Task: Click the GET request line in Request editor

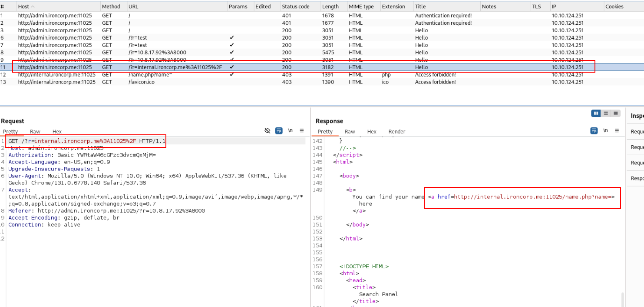Action: 87,141
